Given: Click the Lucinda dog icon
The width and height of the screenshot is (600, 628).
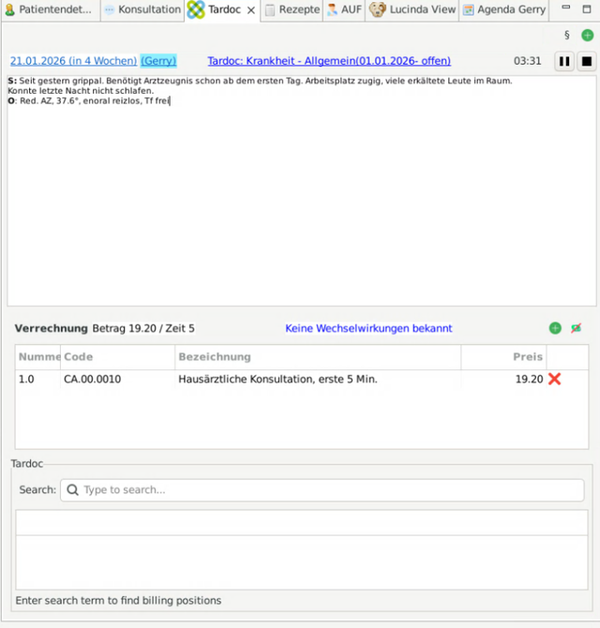Looking at the screenshot, I should pos(377,10).
